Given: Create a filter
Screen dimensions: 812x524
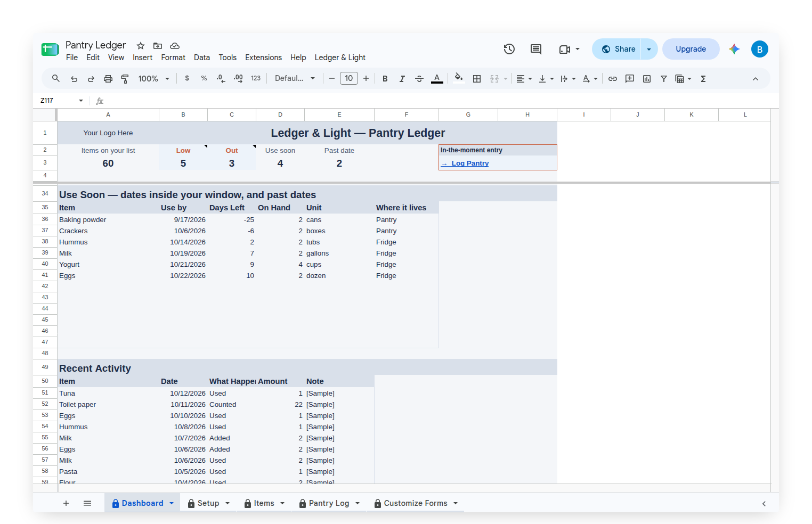Looking at the screenshot, I should point(664,78).
